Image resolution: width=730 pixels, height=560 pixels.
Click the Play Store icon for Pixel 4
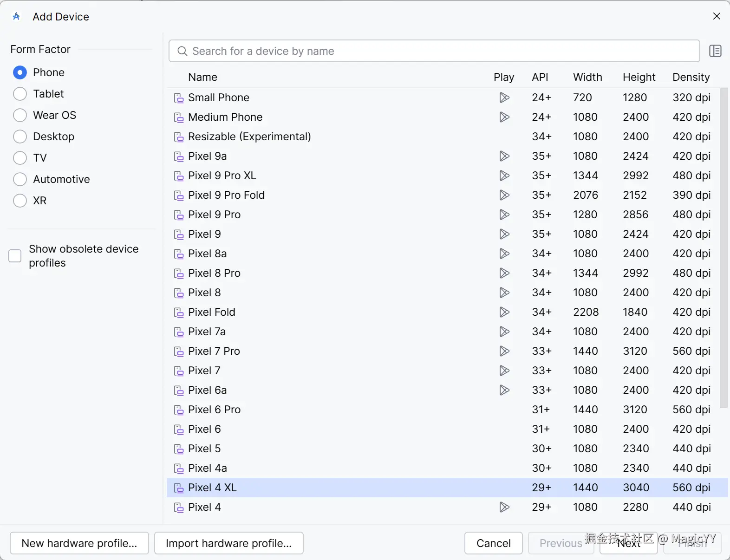click(x=504, y=507)
